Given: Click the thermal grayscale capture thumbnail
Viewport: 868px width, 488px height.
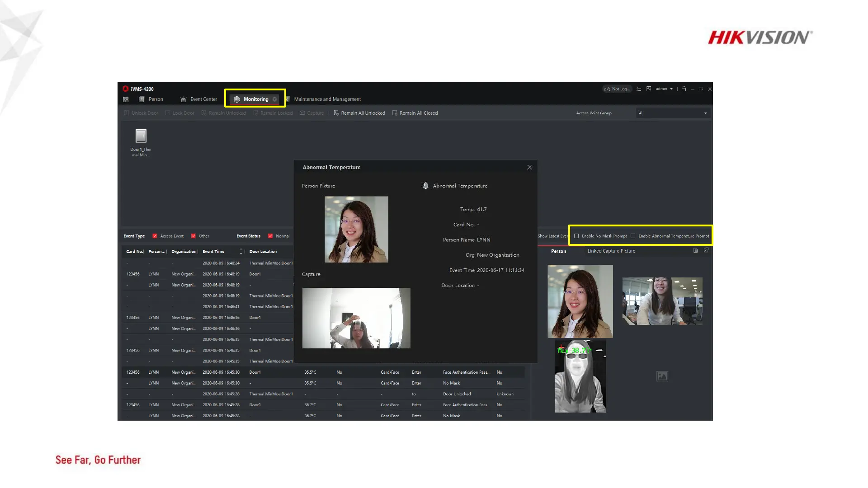Looking at the screenshot, I should click(580, 376).
